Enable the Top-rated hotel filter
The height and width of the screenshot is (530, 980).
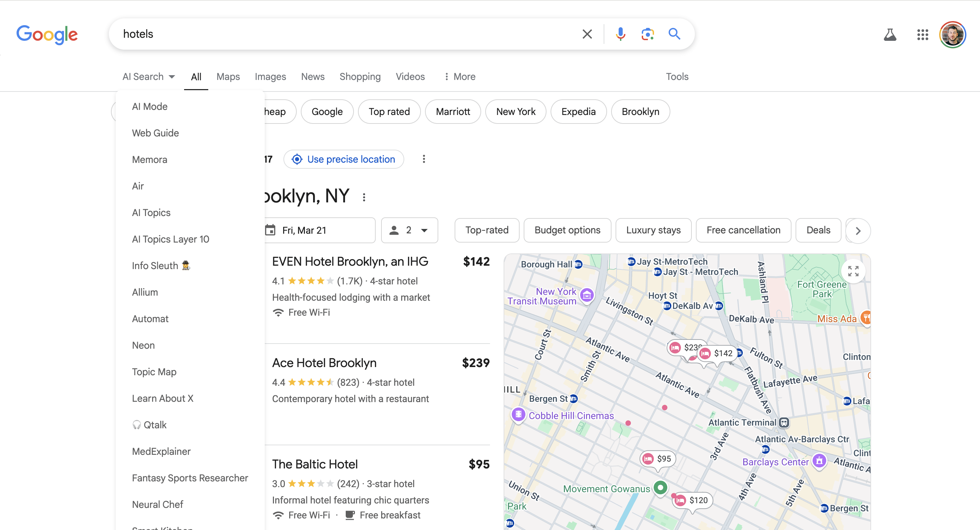487,230
